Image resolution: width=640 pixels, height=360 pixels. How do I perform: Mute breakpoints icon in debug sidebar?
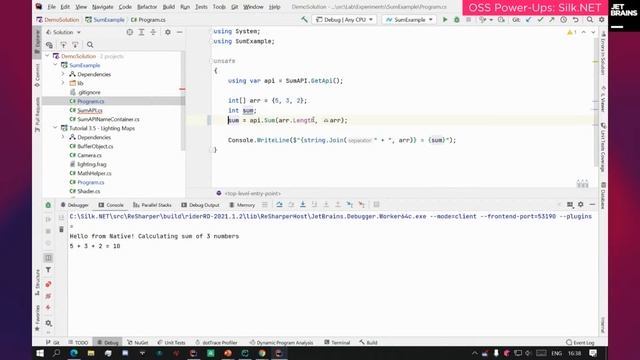pos(48,296)
